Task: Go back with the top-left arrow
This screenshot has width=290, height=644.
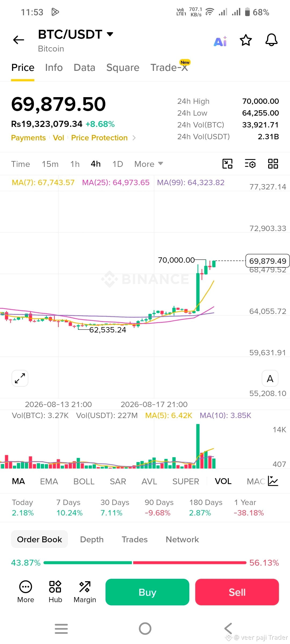Action: coord(19,40)
